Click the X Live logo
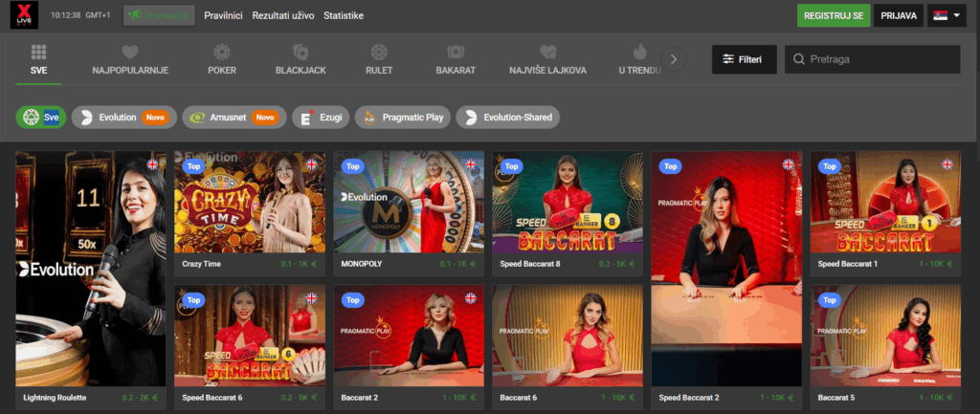The width and height of the screenshot is (980, 414). point(24,15)
